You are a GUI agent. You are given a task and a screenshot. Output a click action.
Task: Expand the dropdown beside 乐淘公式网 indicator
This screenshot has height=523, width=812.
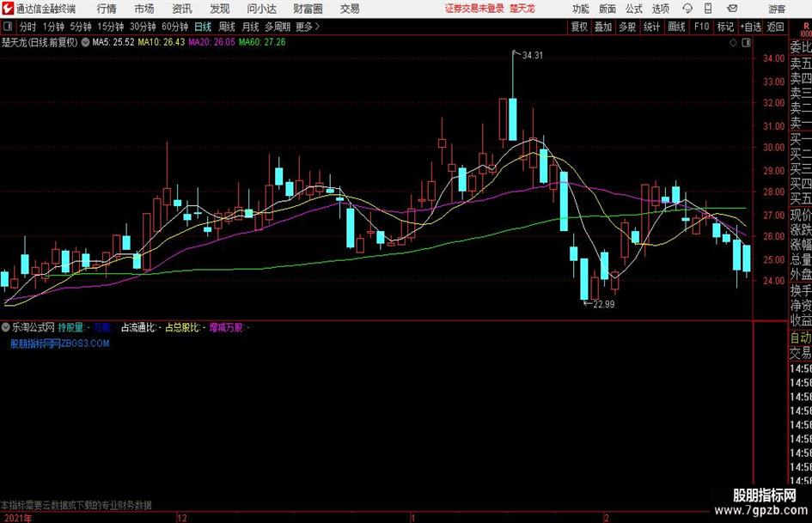click(6, 327)
